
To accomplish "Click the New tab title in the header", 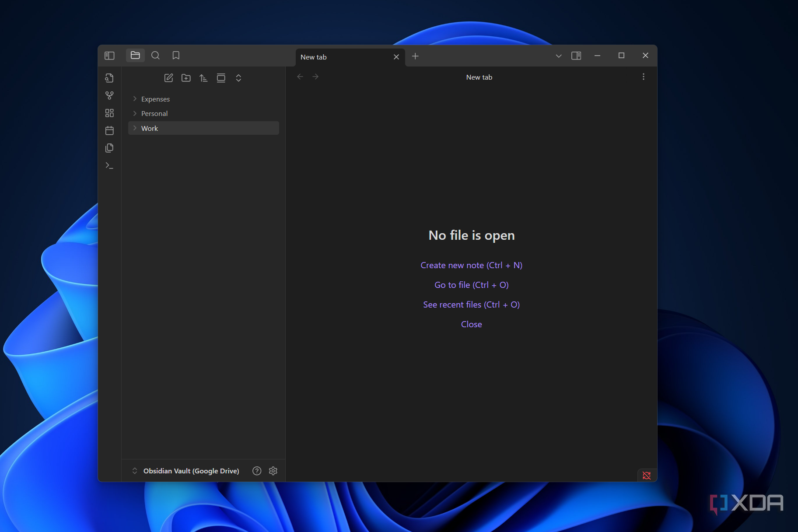I will coord(479,77).
